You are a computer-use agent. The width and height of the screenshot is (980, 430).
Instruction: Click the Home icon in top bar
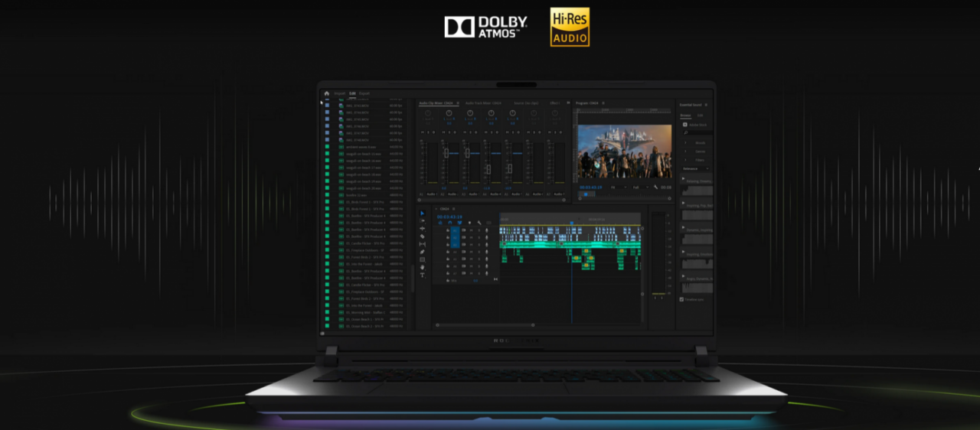pos(327,93)
